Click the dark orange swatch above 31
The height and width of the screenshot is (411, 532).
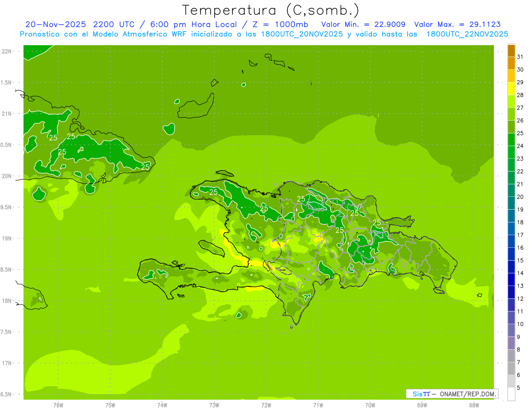click(511, 51)
